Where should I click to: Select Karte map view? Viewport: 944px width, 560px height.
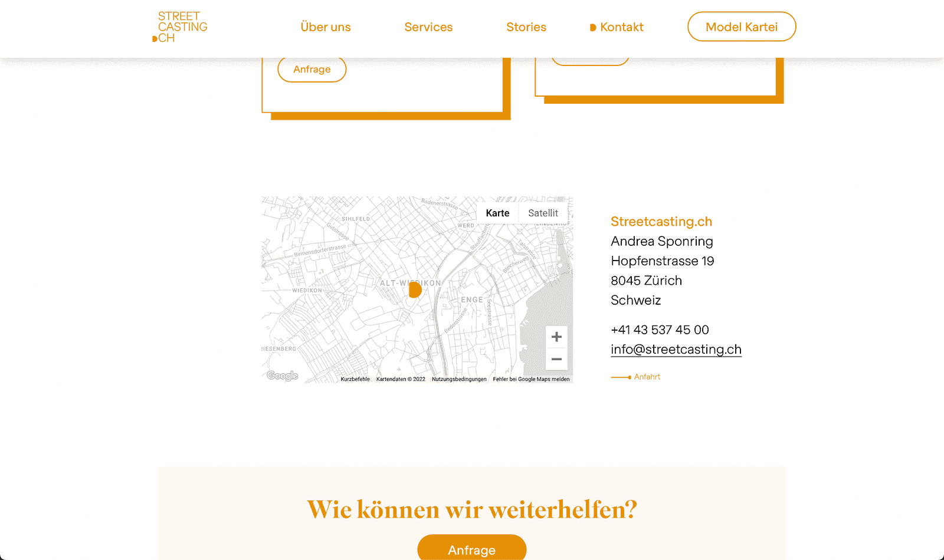click(x=497, y=213)
